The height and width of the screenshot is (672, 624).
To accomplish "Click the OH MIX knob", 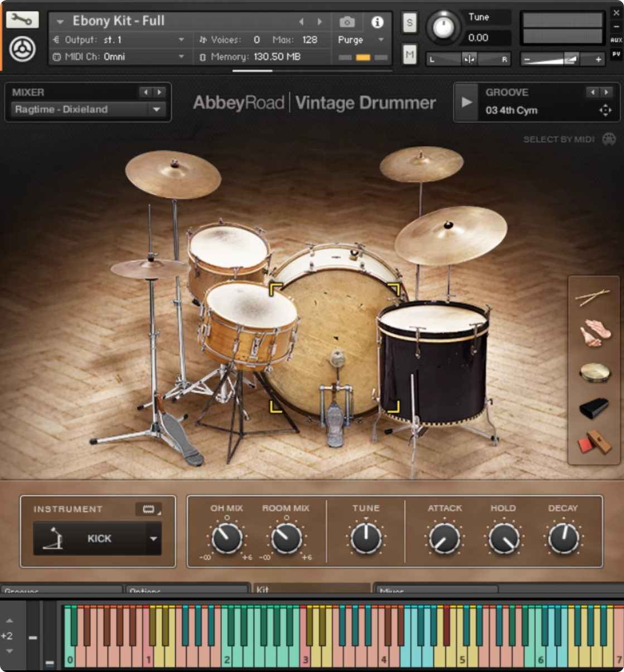I will coord(227,538).
